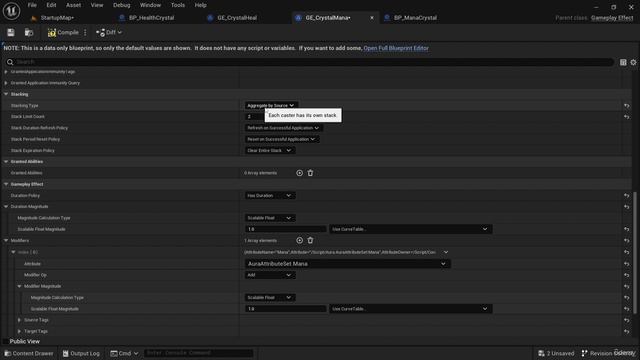Open the Output Log panel
The height and width of the screenshot is (360, 640).
tap(81, 353)
